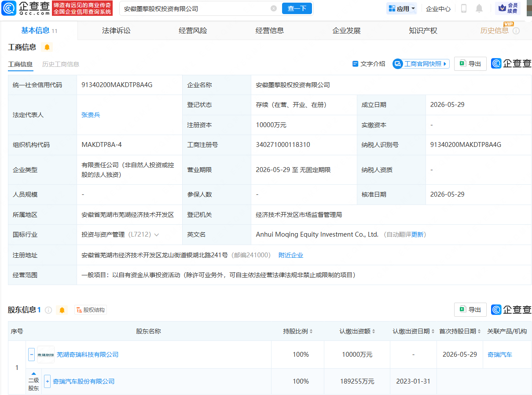Open the 应用 dropdown menu
The width and height of the screenshot is (532, 395).
[x=402, y=8]
